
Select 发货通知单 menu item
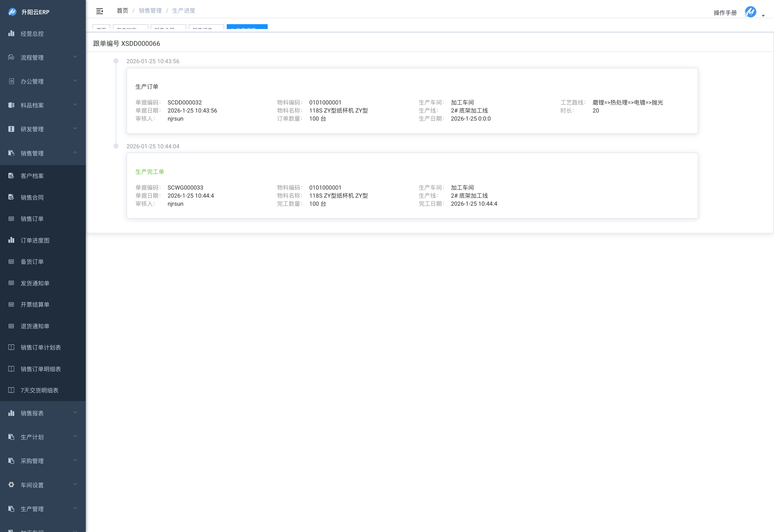[x=35, y=283]
